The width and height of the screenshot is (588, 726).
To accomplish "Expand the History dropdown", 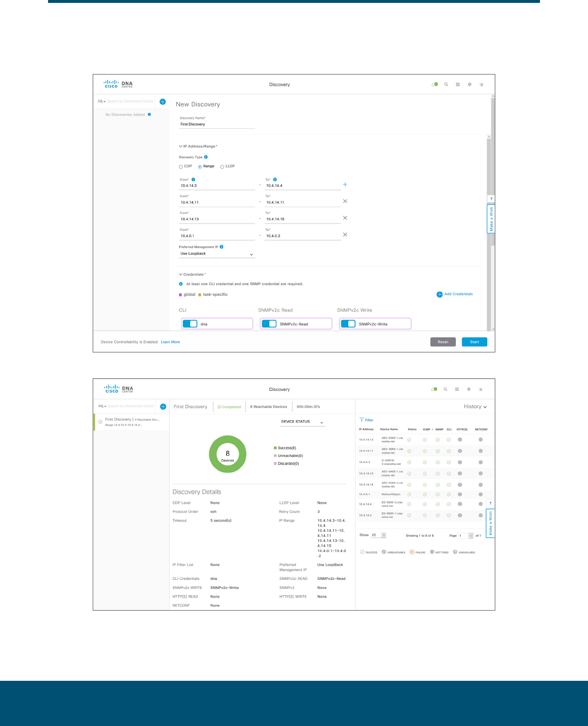I will [475, 407].
